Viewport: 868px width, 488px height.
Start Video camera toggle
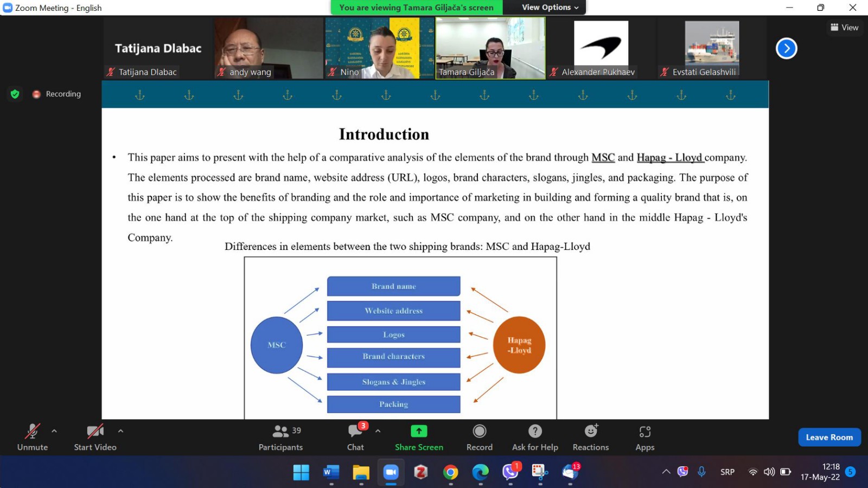95,438
